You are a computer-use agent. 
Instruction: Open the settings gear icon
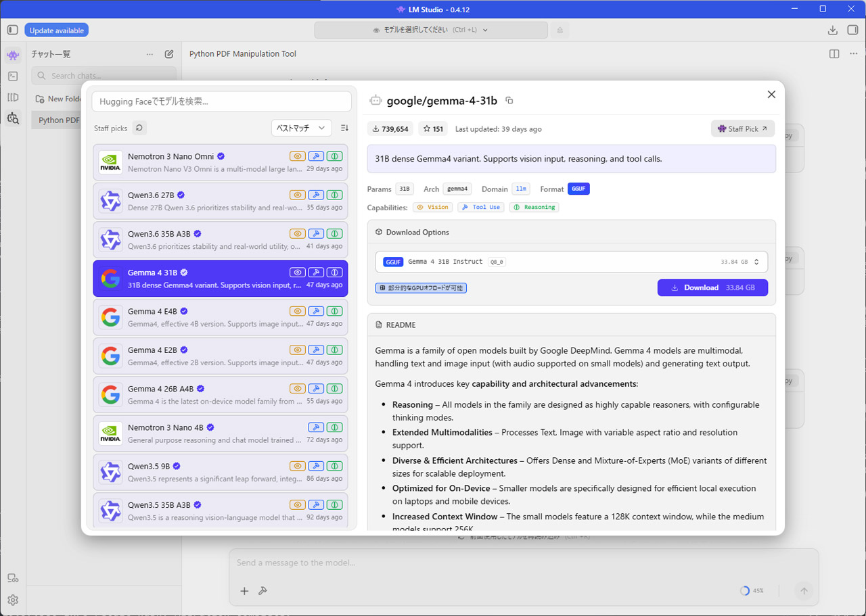click(13, 600)
